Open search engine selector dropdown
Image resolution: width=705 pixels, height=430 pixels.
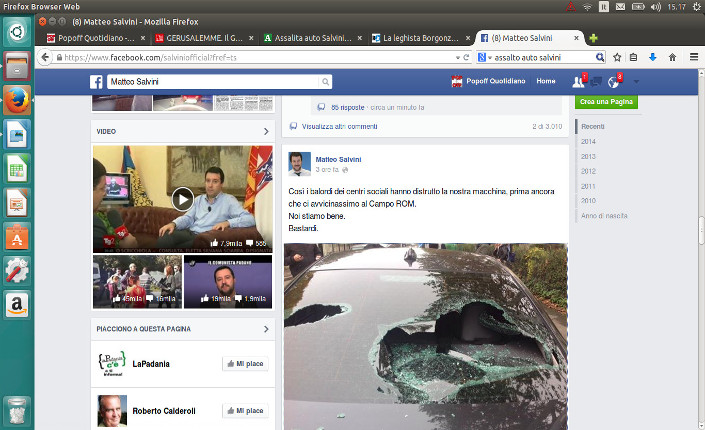(x=484, y=57)
